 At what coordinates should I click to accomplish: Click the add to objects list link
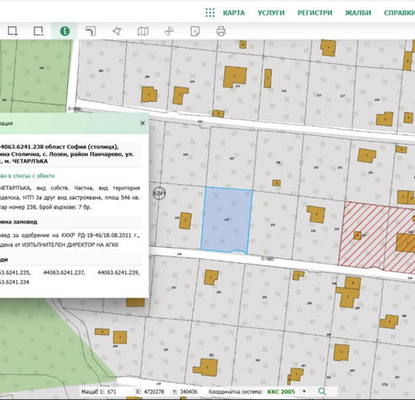tap(27, 176)
